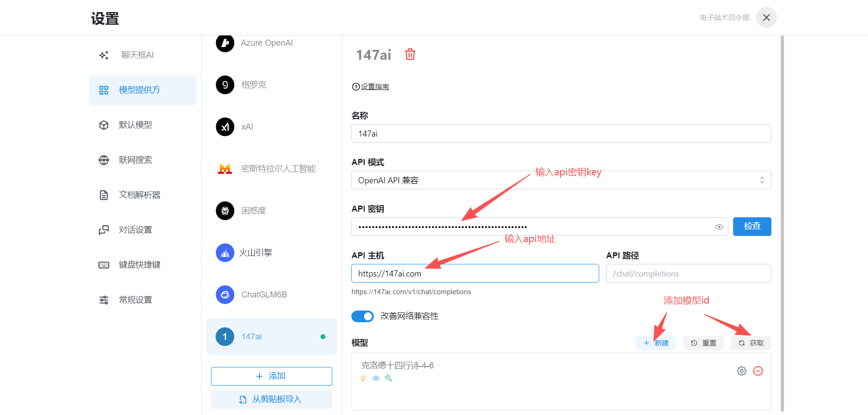Click the green tool-use wrench icon
868x415 pixels.
tap(388, 378)
